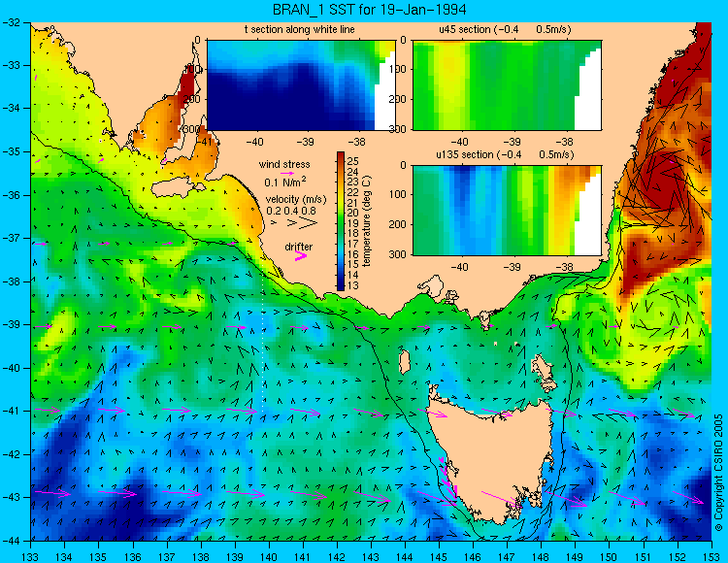728x563 pixels.
Task: Click latitude label -32 on left axis
Action: click(11, 22)
